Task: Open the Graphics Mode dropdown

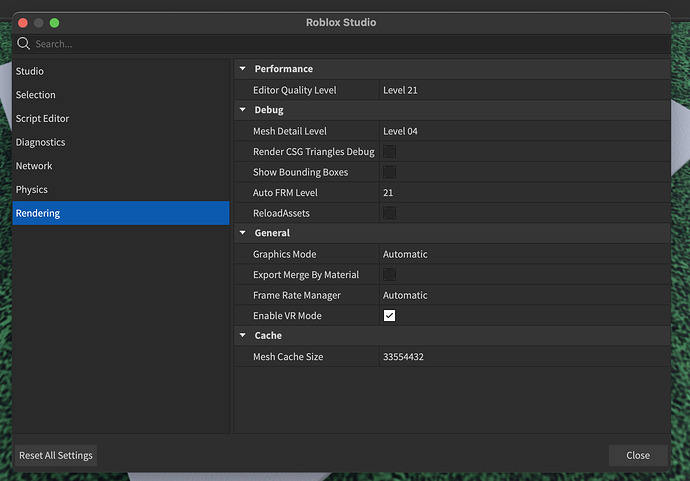Action: [x=525, y=254]
